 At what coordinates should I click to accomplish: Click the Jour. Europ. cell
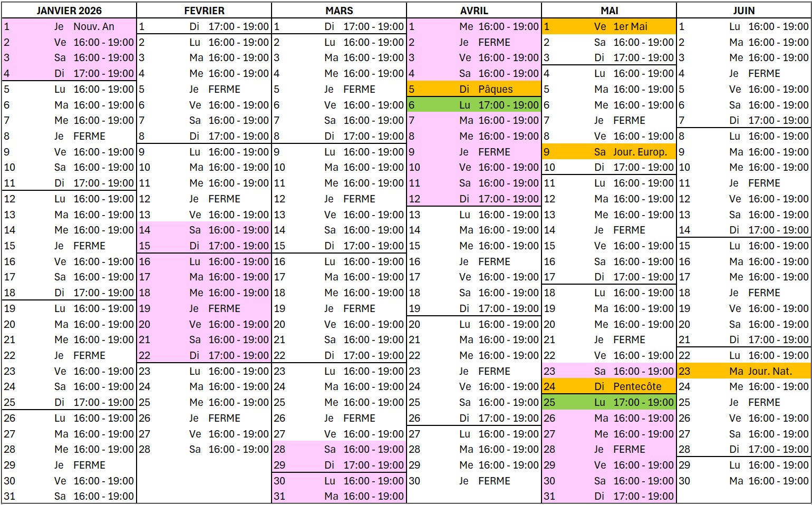point(640,152)
